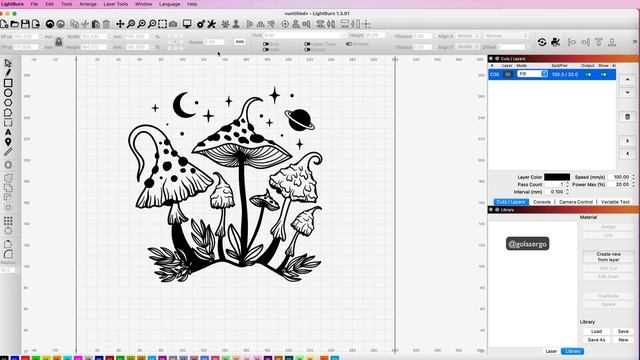The image size is (640, 360).
Task: Adjust the Speed (mm/s) stepper arrows
Action: point(633,177)
